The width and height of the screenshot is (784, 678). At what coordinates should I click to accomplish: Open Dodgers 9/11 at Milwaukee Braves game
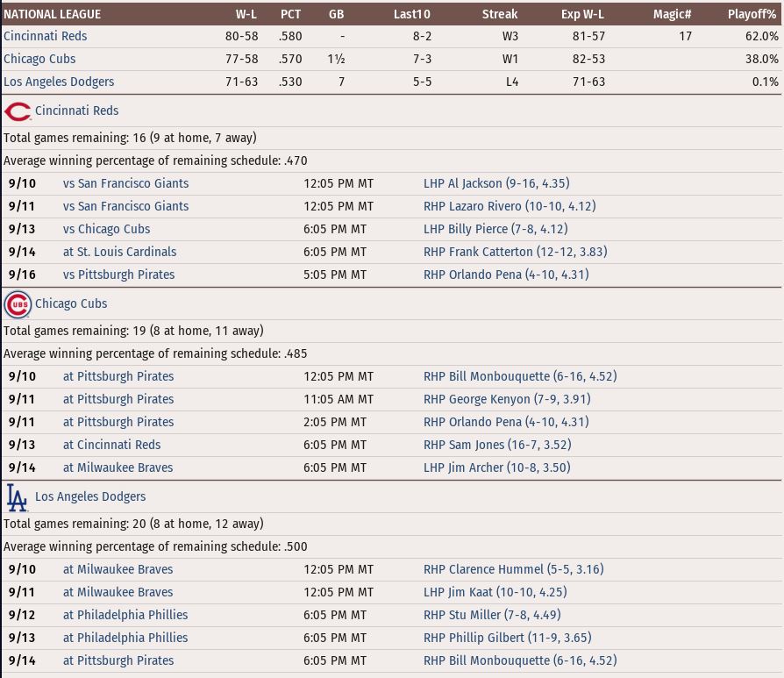[118, 593]
